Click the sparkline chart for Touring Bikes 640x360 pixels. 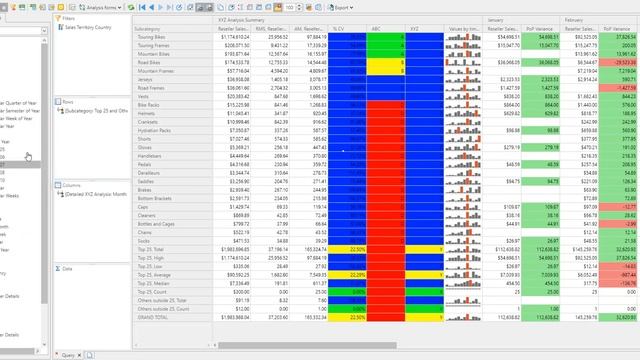click(x=463, y=37)
